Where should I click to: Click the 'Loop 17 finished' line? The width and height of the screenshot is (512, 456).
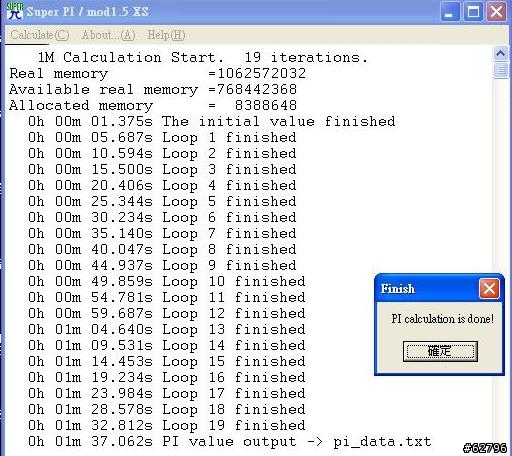(167, 394)
